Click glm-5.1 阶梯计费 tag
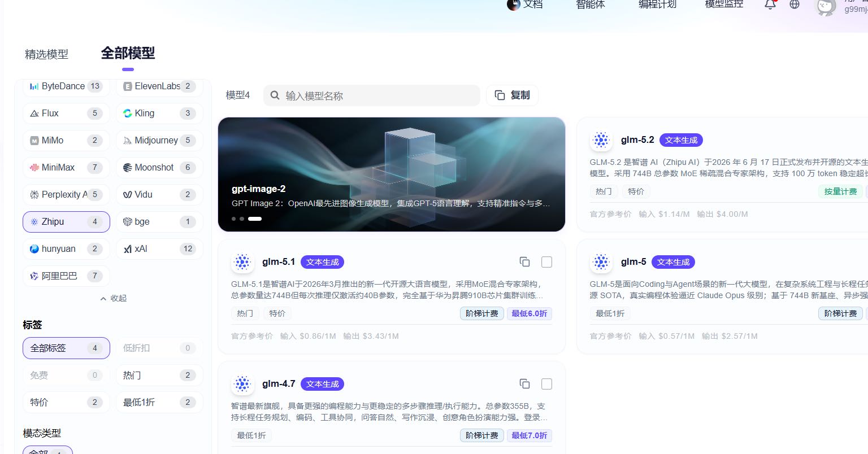The width and height of the screenshot is (868, 454). 482,313
